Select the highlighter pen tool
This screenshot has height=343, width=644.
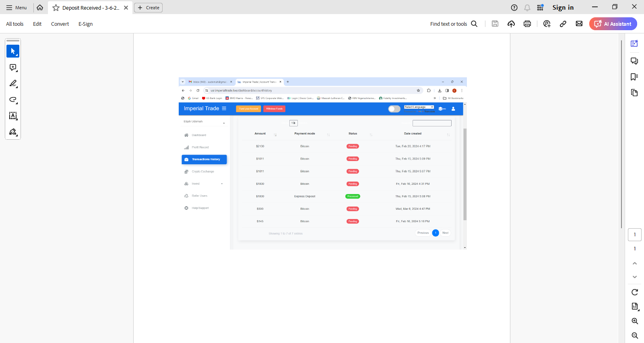pyautogui.click(x=13, y=84)
